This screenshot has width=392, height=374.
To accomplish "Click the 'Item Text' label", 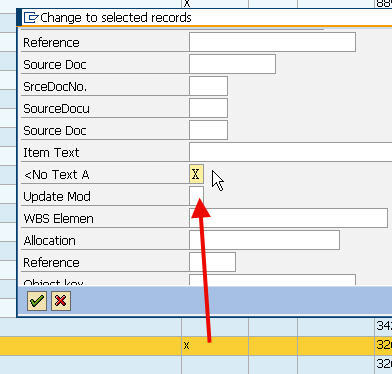I will pyautogui.click(x=51, y=153).
